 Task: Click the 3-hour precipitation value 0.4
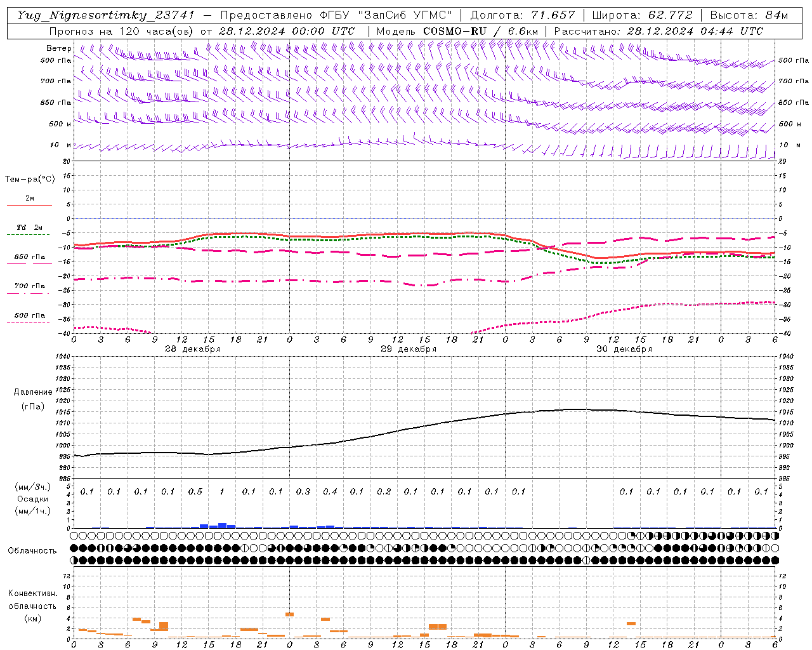330,491
